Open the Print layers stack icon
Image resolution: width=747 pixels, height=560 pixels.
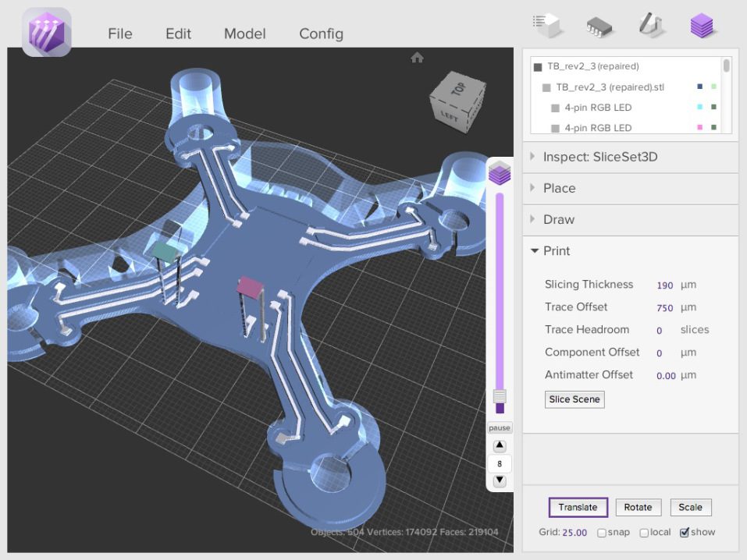701,25
